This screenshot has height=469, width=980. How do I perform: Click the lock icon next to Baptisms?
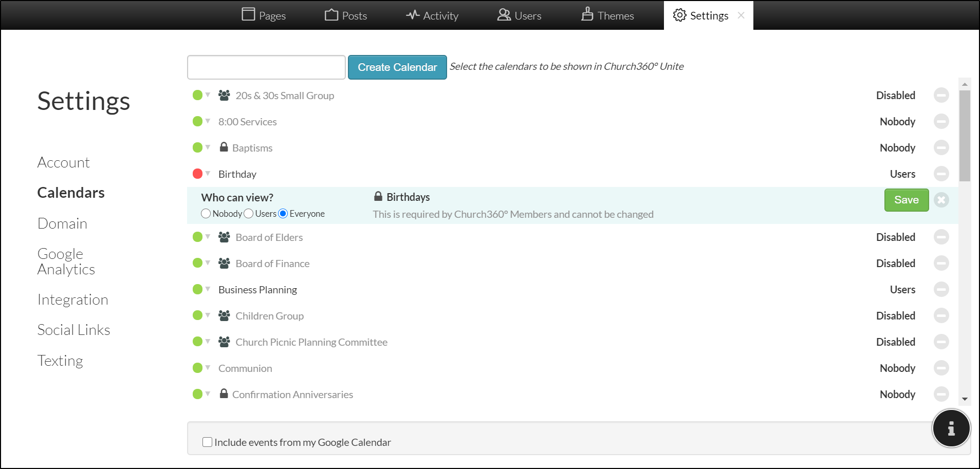tap(224, 147)
